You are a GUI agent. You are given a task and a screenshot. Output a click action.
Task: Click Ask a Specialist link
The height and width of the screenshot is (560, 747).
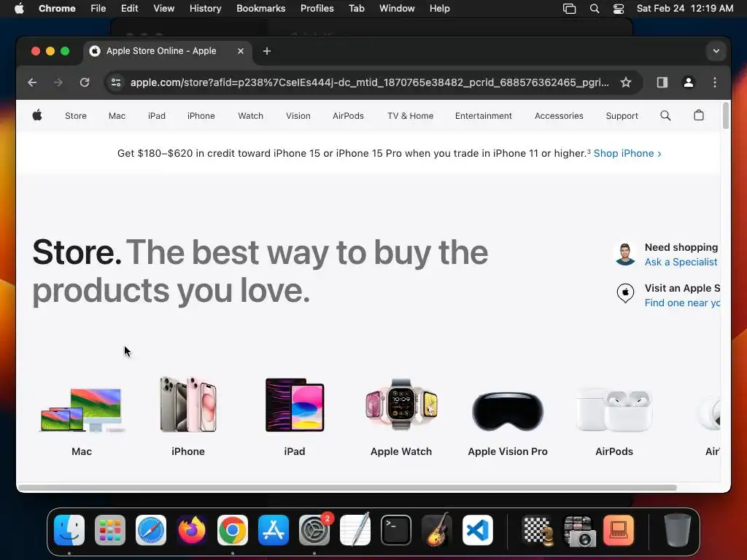[x=681, y=262]
